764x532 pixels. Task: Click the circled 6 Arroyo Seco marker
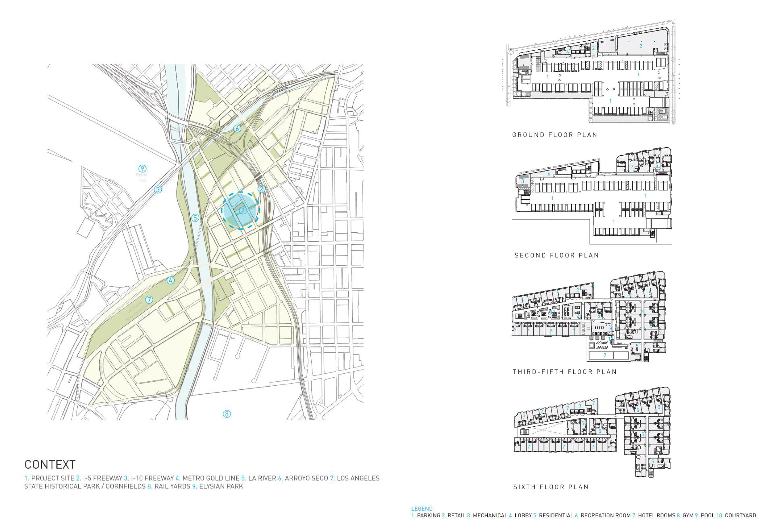237,128
